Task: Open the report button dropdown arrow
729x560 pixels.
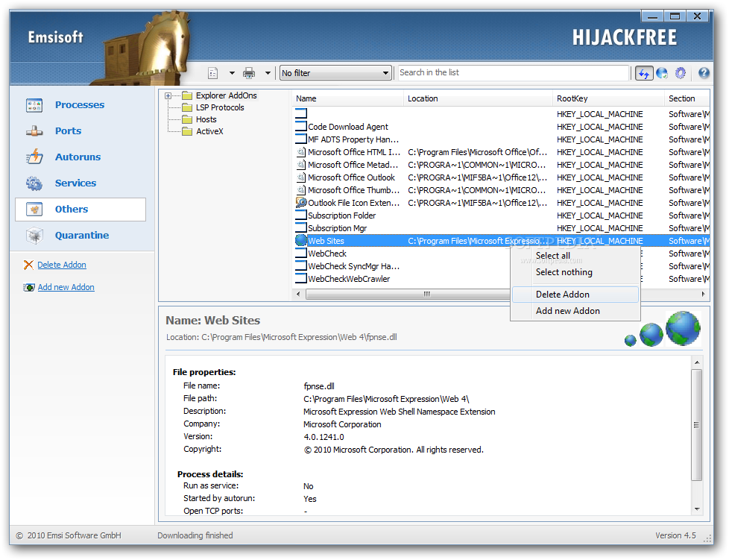Action: (232, 73)
